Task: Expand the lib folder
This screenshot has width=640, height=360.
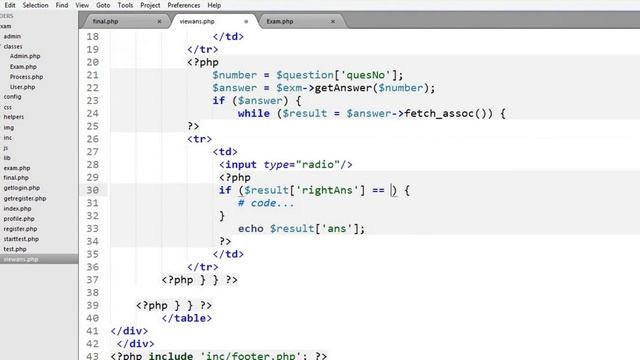Action: click(7, 158)
